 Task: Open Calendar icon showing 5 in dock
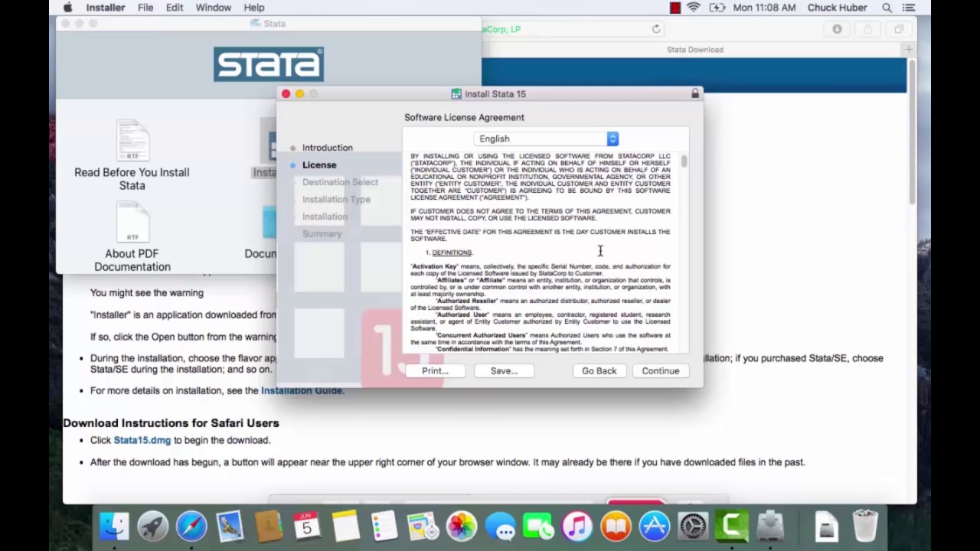307,527
